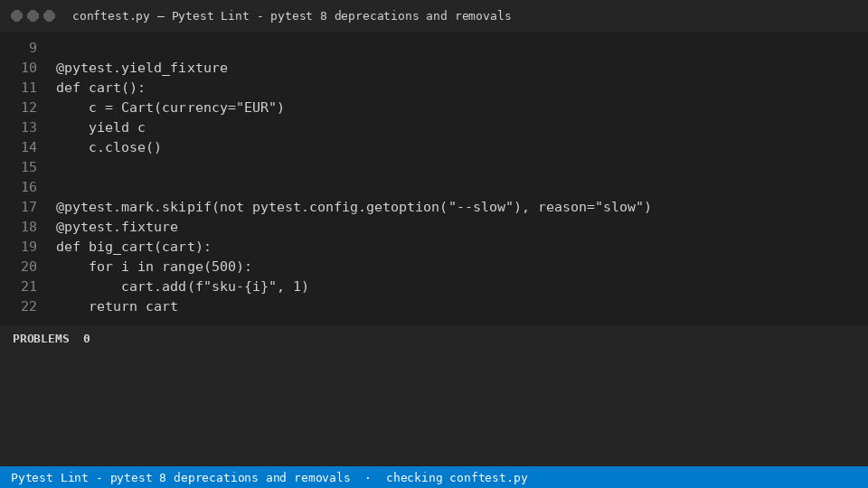Click the problems count '0'
The image size is (868, 488).
tap(87, 339)
